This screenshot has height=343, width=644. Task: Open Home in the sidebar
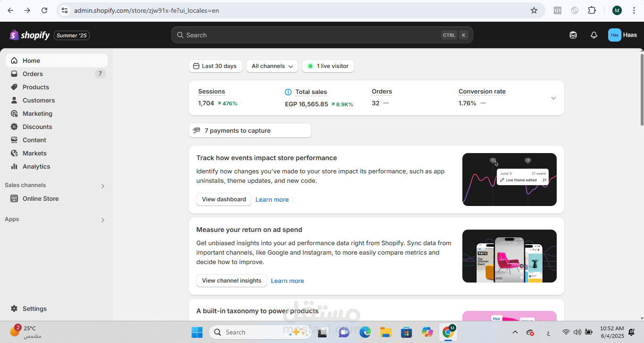[57, 60]
